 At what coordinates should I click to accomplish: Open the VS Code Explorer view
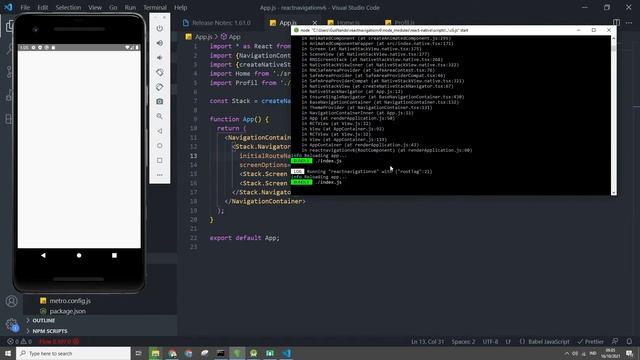[9, 26]
